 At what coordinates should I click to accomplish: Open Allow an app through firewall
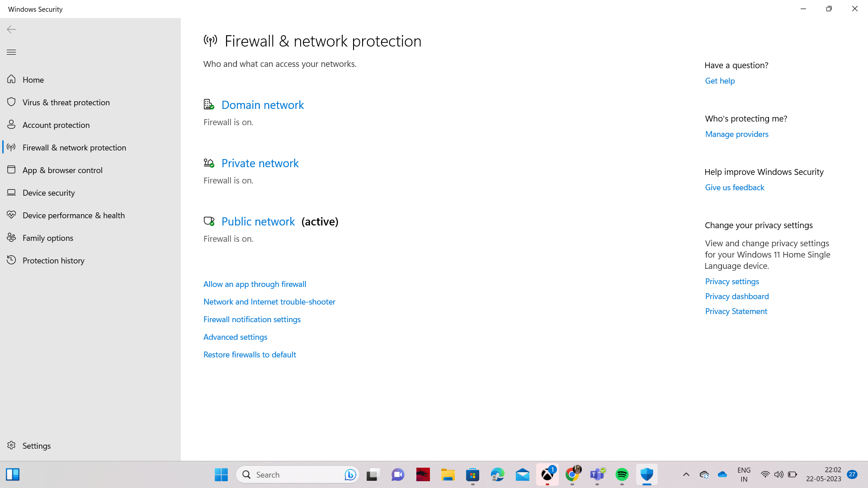pyautogui.click(x=255, y=284)
